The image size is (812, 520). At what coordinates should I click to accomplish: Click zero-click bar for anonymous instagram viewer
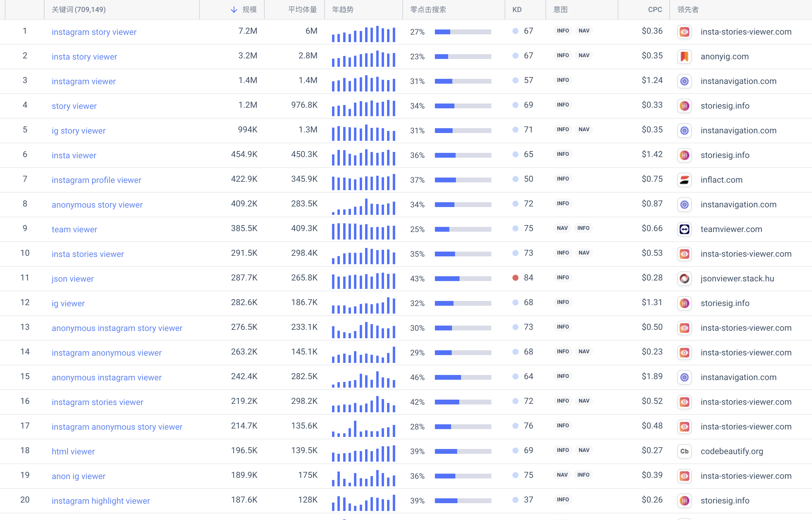pyautogui.click(x=463, y=377)
